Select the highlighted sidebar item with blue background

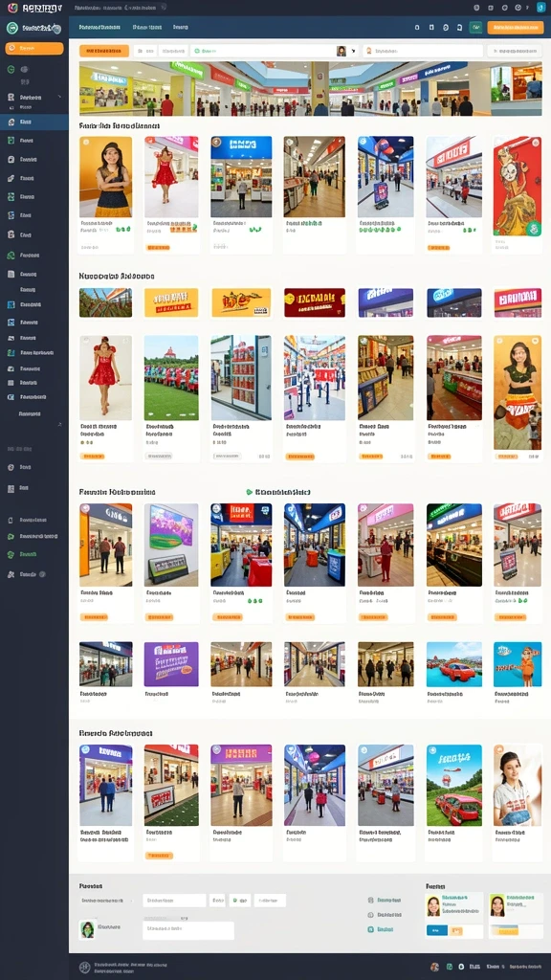coord(34,122)
